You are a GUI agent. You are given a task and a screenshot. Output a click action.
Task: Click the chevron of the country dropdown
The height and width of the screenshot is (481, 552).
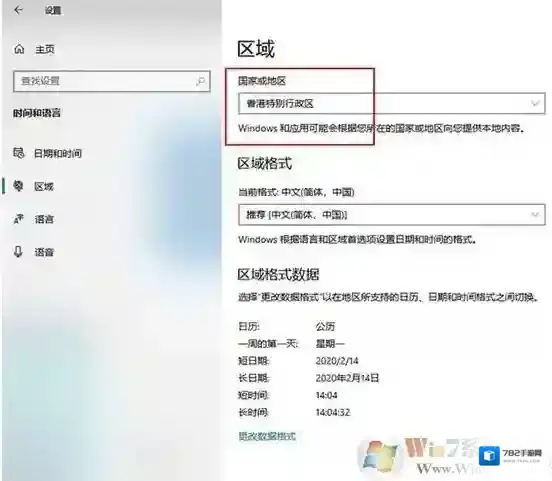(535, 104)
